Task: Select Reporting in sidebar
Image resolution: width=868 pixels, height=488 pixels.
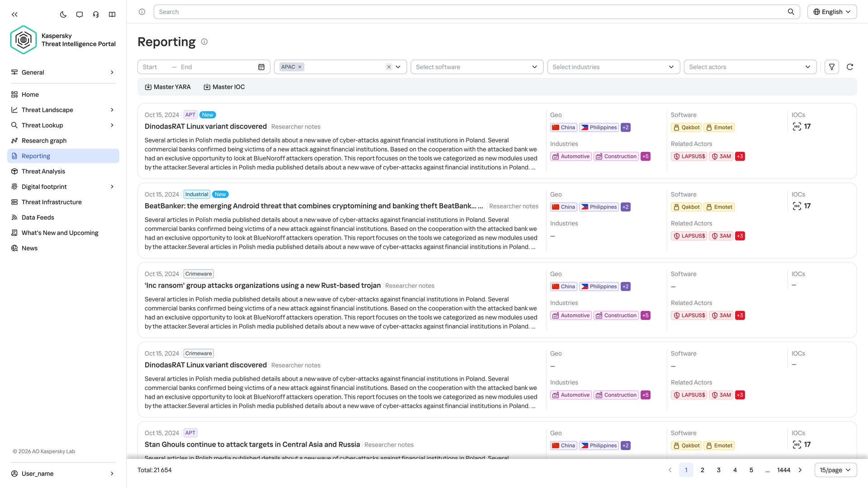Action: point(63,156)
